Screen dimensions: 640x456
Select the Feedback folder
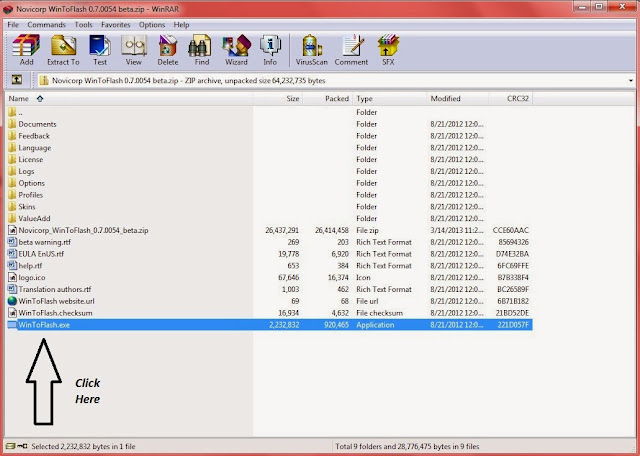pos(269,136)
